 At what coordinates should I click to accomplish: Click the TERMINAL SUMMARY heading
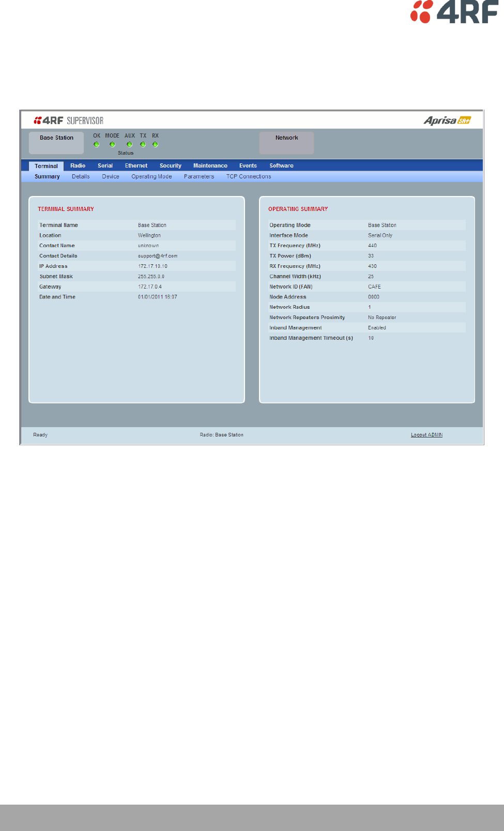click(x=66, y=209)
